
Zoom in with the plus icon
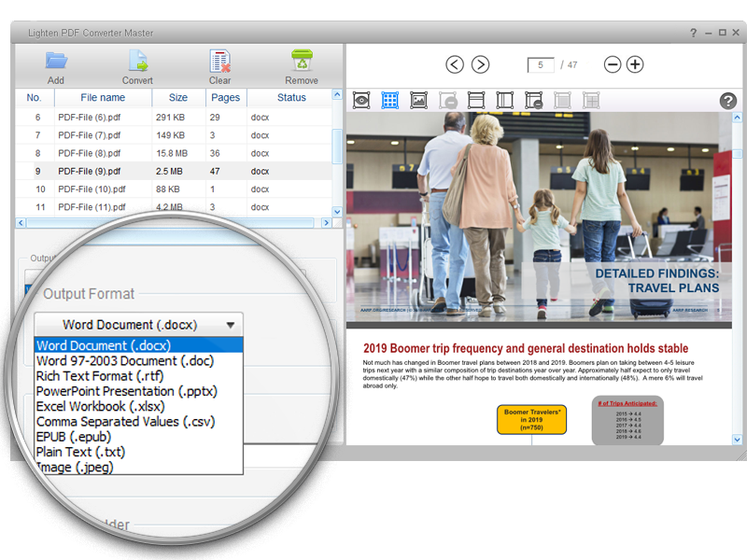[635, 64]
